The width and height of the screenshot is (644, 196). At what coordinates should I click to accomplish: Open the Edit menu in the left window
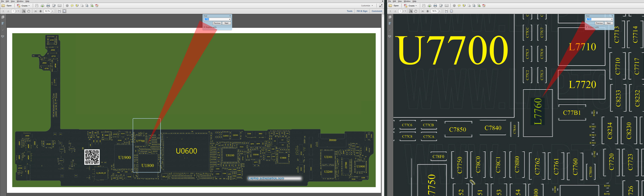(7, 1)
